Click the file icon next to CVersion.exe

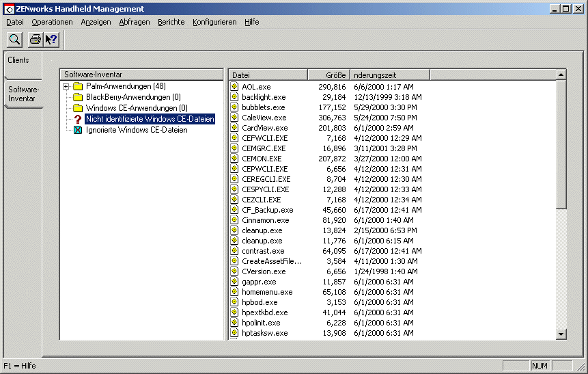(x=234, y=271)
